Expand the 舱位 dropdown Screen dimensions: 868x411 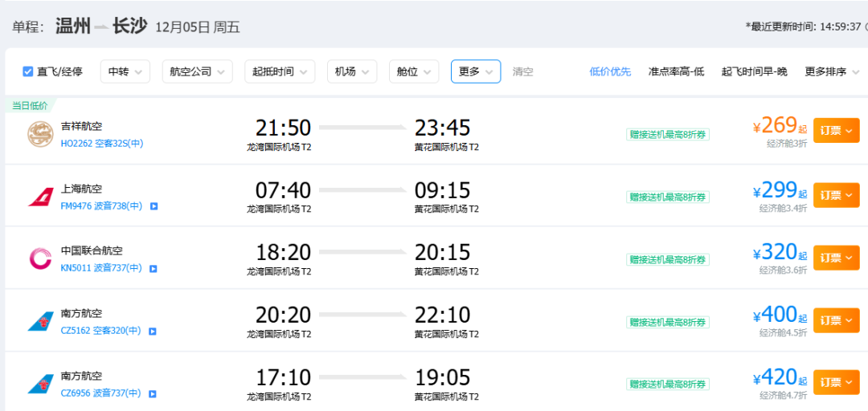point(414,71)
